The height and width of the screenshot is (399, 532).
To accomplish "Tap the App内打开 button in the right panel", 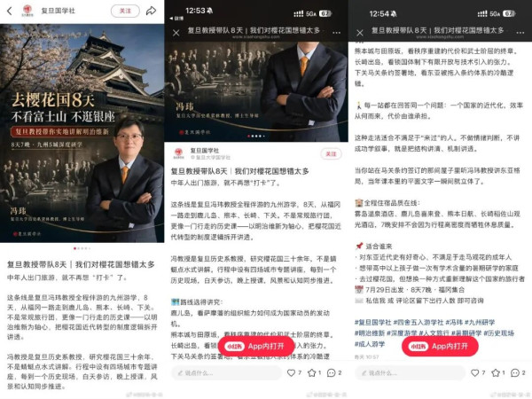I will 440,347.
